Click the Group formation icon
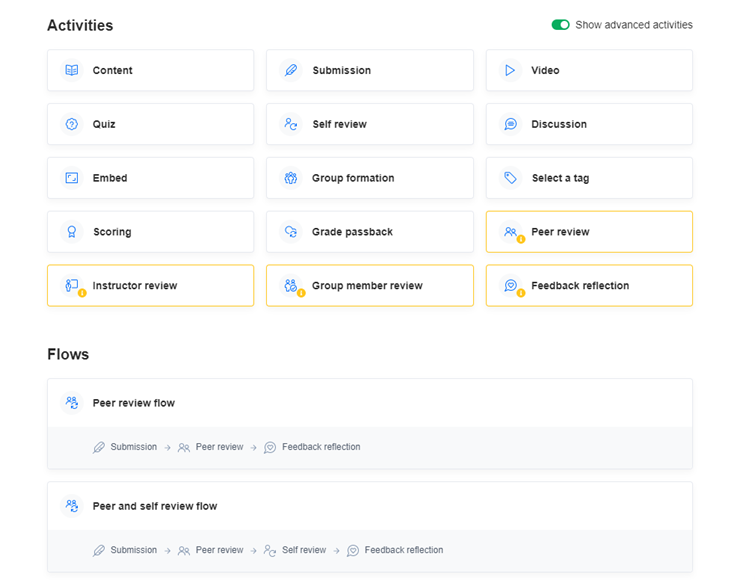The image size is (755, 580). (x=291, y=178)
